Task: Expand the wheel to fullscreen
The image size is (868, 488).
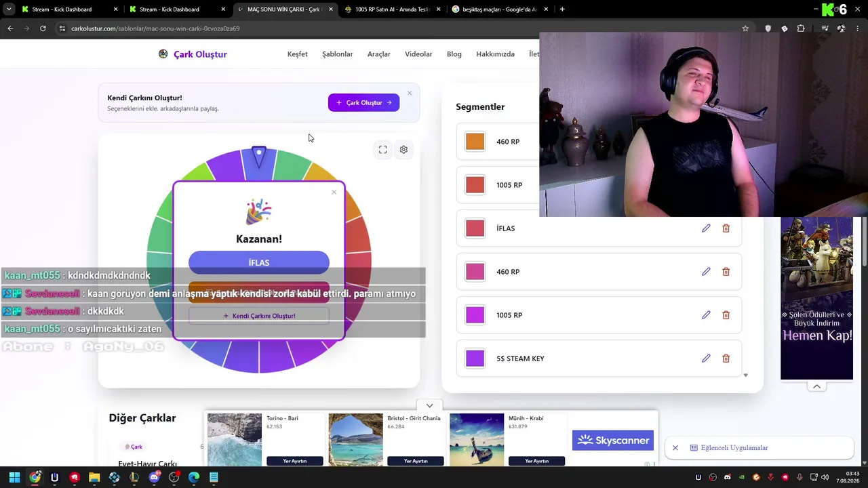Action: click(x=383, y=150)
